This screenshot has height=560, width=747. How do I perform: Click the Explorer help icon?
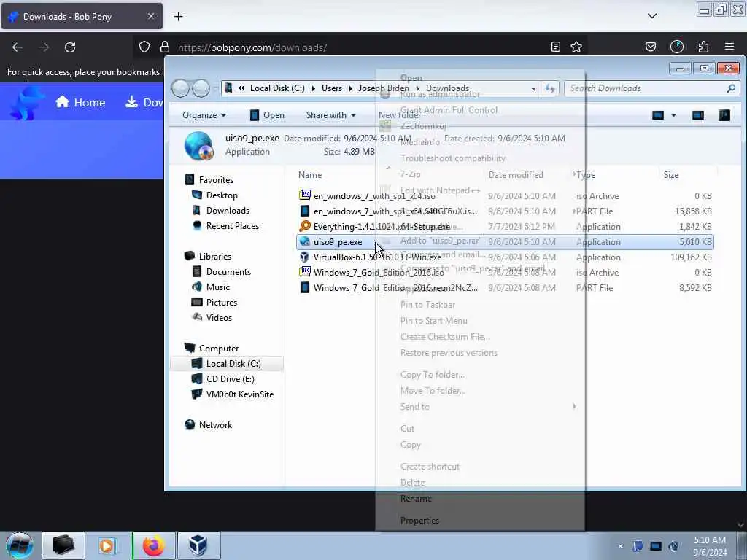click(x=724, y=115)
